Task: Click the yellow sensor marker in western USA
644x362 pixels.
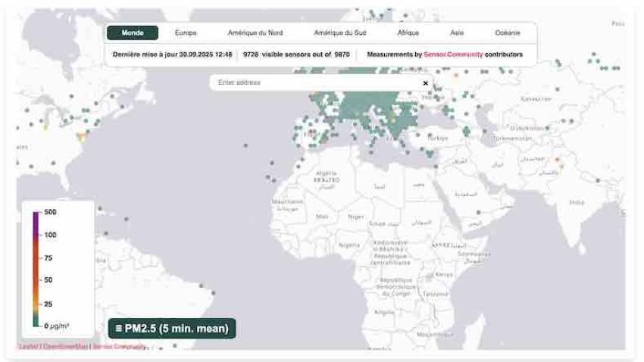Action: [45, 127]
